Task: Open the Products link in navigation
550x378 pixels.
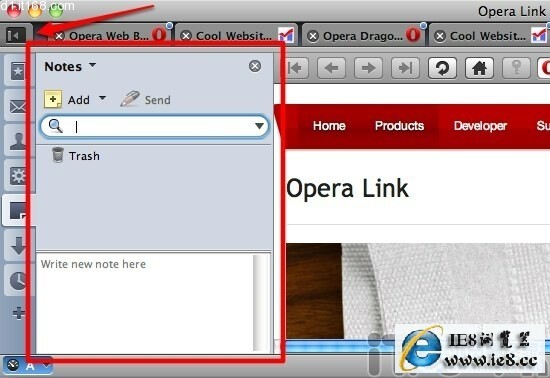Action: click(x=399, y=126)
